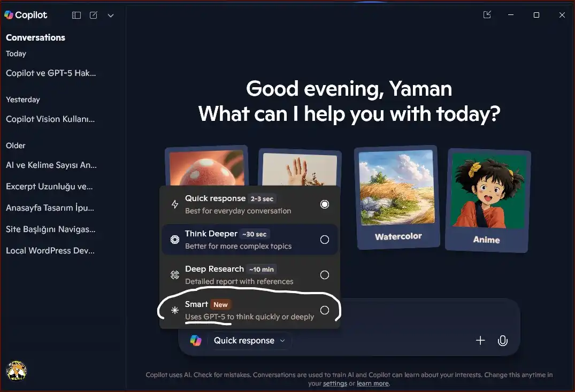This screenshot has height=392, width=575.
Task: Open conversation Site Başlığını Navigas...
Action: point(51,229)
